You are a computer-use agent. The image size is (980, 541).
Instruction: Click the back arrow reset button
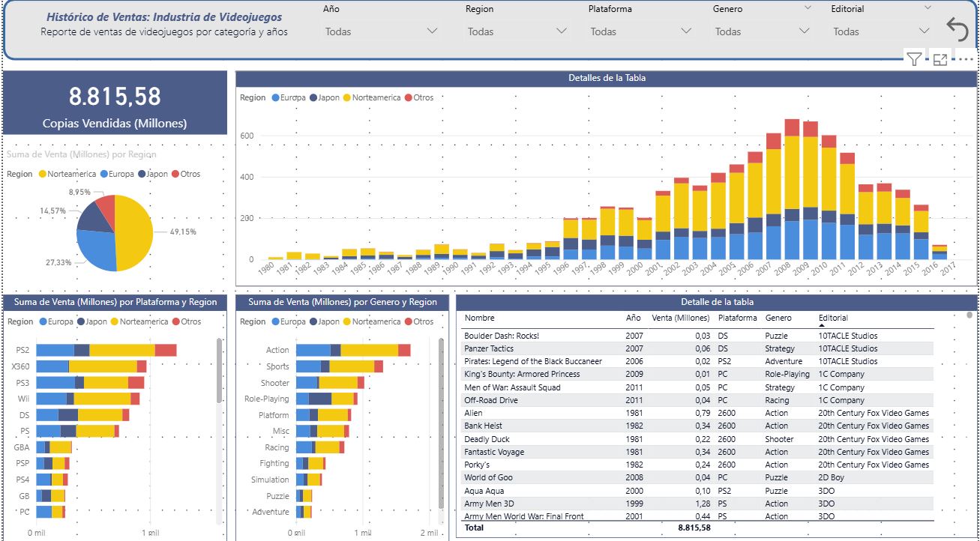pyautogui.click(x=958, y=28)
